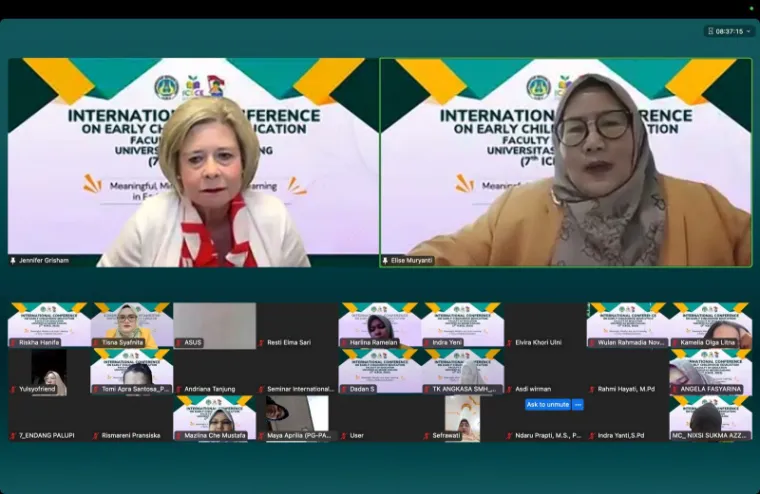Select Elise Muryanti's active speaker video panel
The image size is (760, 494).
click(565, 160)
